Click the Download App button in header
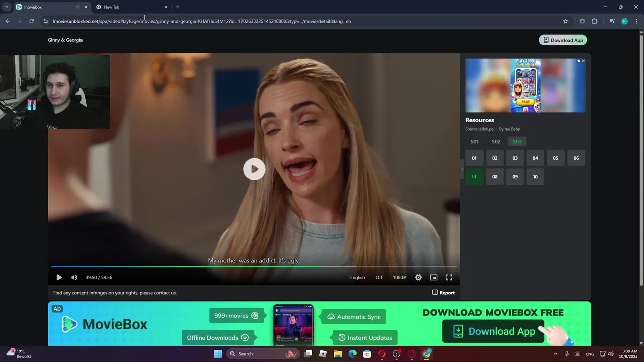Image resolution: width=644 pixels, height=362 pixels. coord(563,40)
